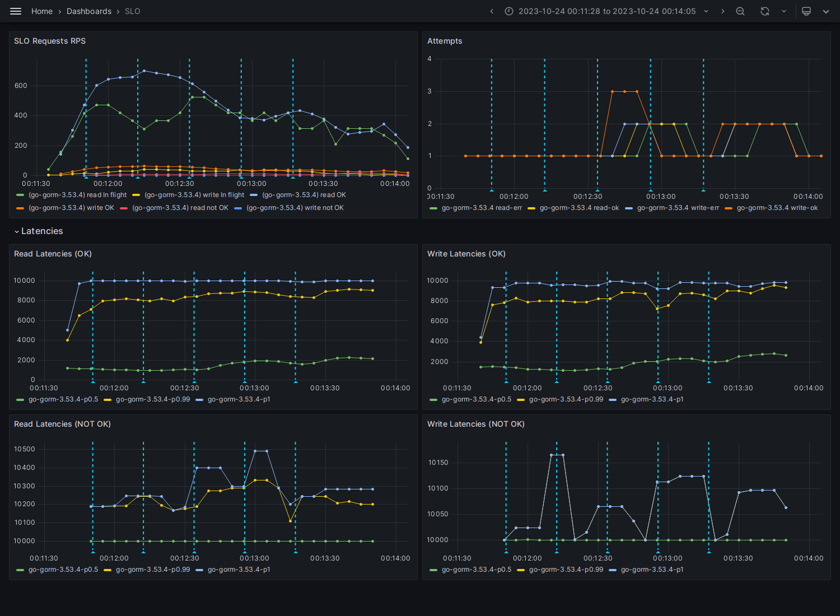Click red swatch of 'read not OK' legend
The width and height of the screenshot is (840, 616).
coord(124,208)
